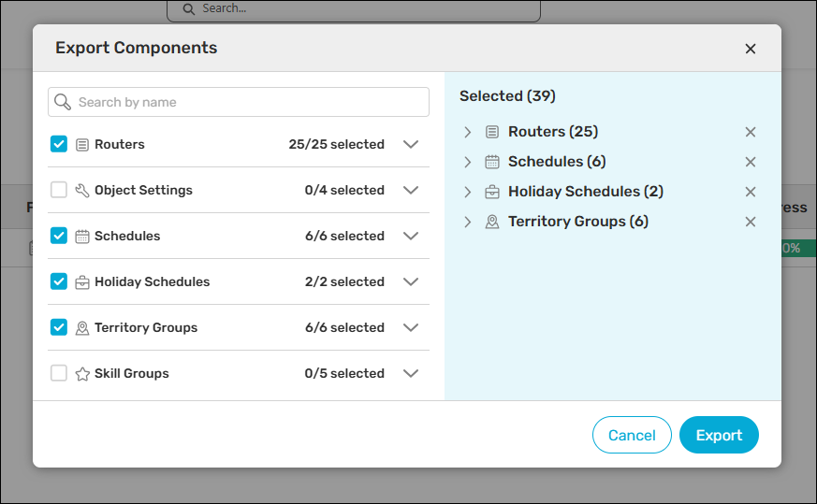Remove Territory Groups from selected list
Screen dimensions: 817x504
click(750, 222)
